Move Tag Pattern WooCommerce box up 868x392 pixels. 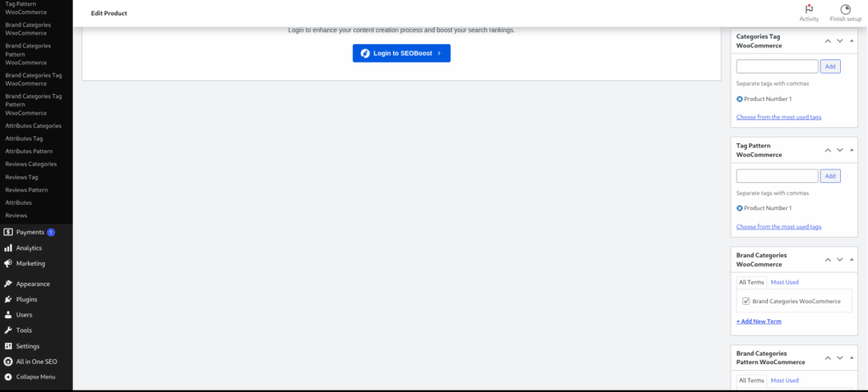pos(827,151)
